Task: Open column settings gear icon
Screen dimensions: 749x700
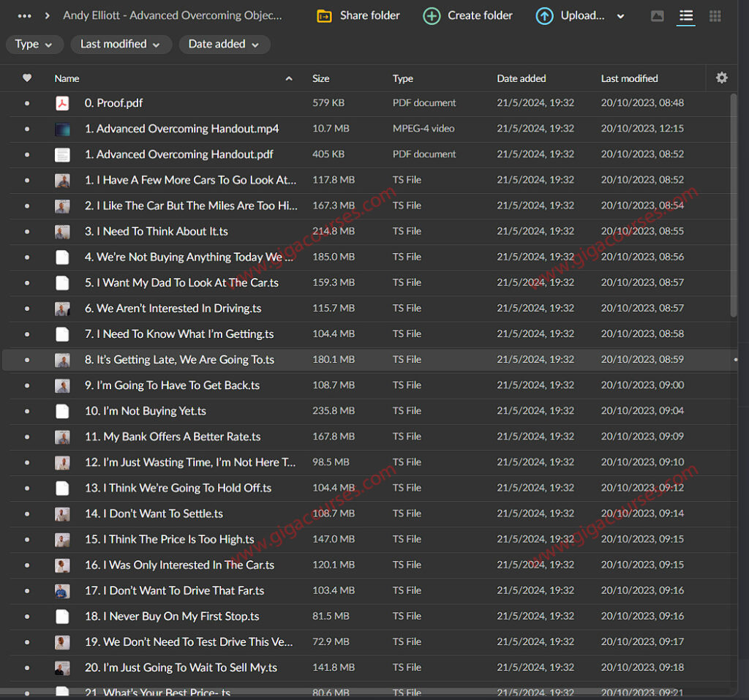Action: (721, 78)
